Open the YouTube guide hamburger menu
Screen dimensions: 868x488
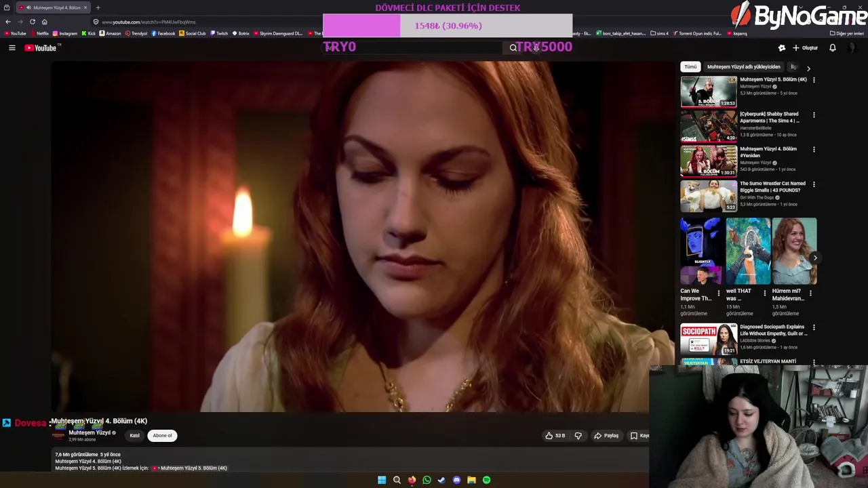(x=12, y=47)
